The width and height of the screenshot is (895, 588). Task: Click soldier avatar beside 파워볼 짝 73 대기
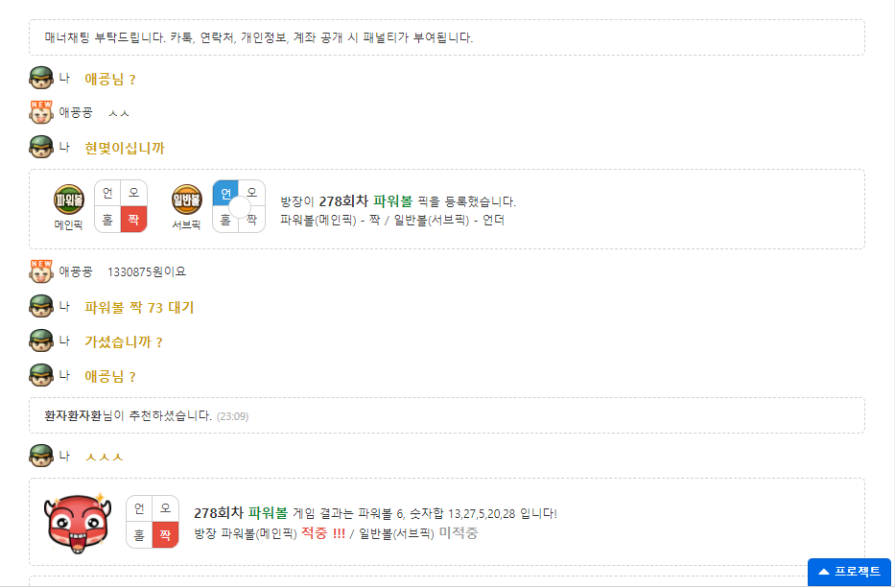tap(41, 307)
